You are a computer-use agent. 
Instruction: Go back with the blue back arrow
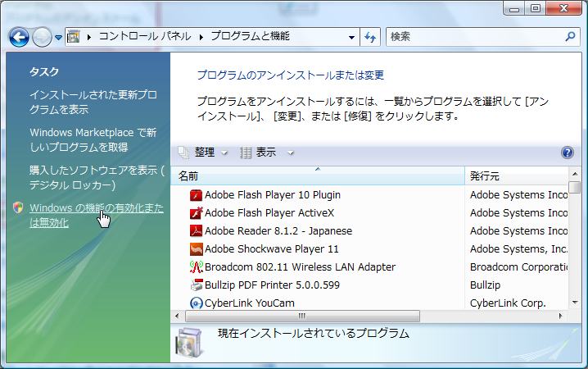19,37
